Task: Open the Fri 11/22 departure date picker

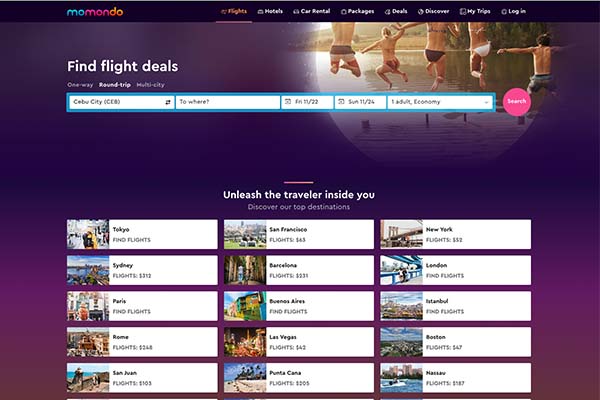Action: (307, 102)
